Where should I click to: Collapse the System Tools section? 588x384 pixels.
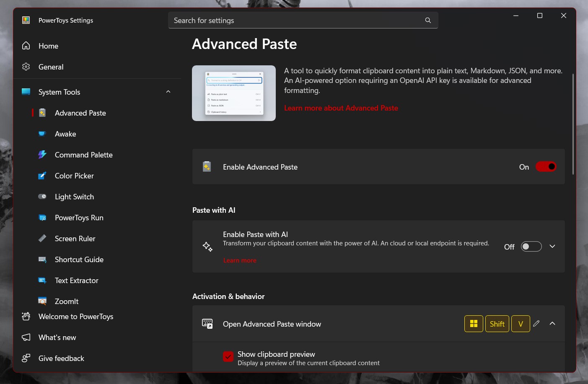coord(168,92)
